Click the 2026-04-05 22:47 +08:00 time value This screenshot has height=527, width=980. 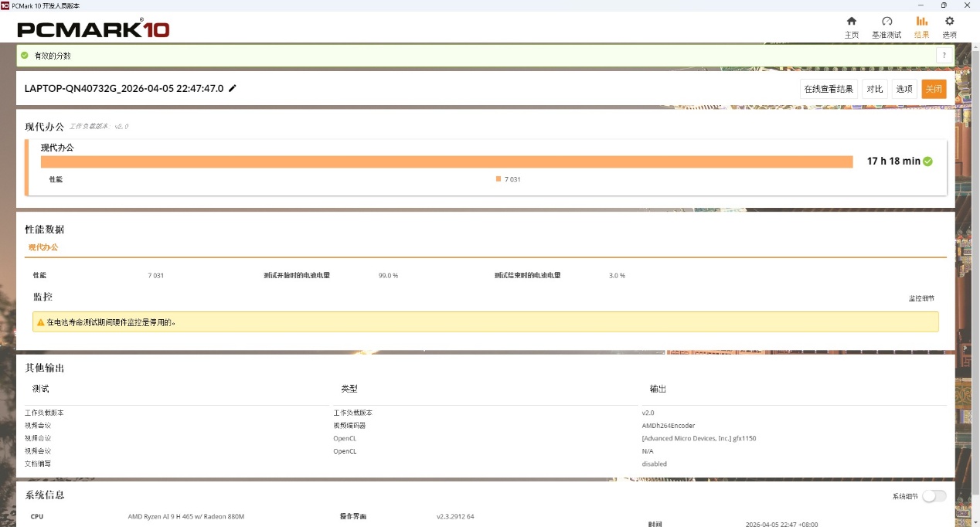[781, 523]
